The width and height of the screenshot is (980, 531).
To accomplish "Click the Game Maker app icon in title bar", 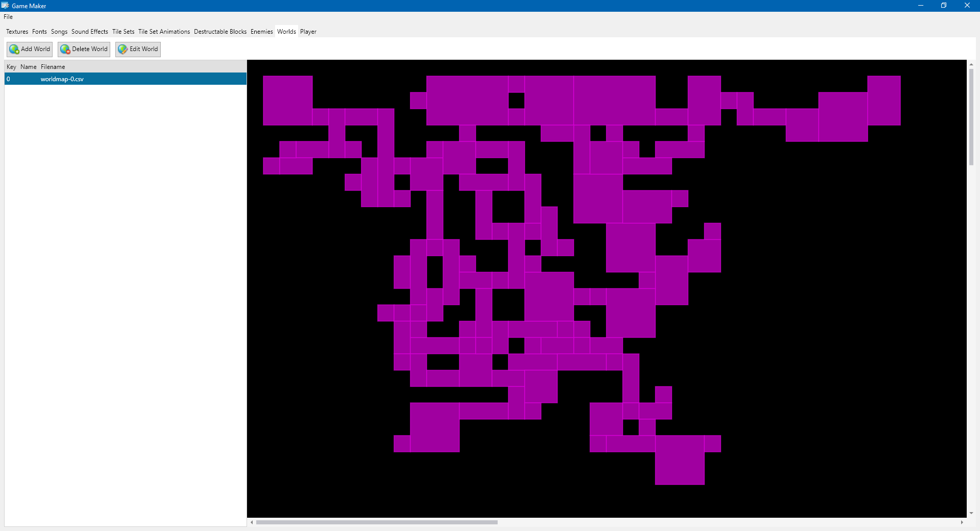I will (5, 6).
